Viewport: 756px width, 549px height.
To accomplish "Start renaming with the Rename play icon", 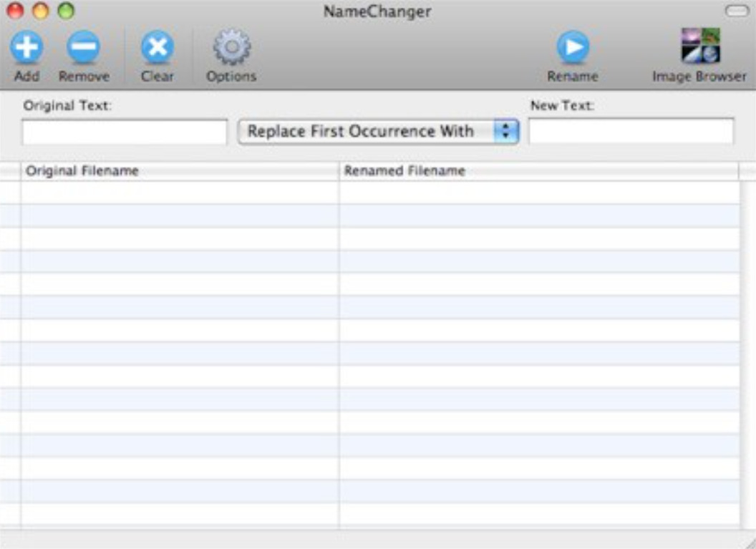I will pyautogui.click(x=573, y=47).
